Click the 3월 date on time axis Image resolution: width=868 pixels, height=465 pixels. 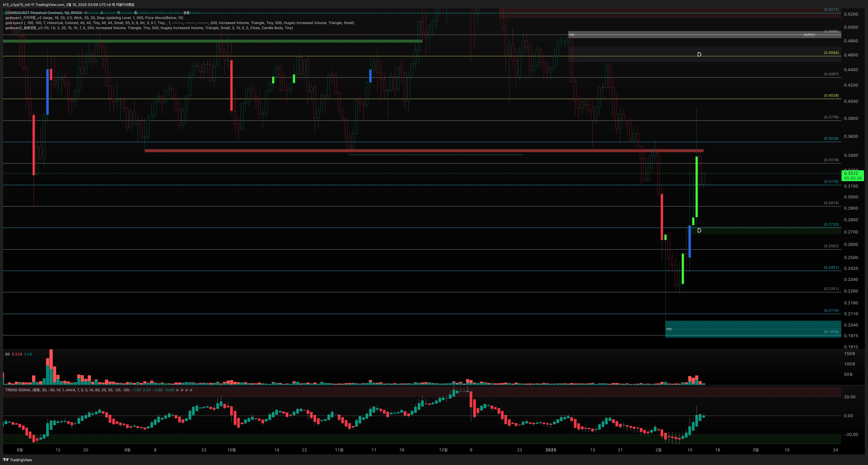pos(755,450)
